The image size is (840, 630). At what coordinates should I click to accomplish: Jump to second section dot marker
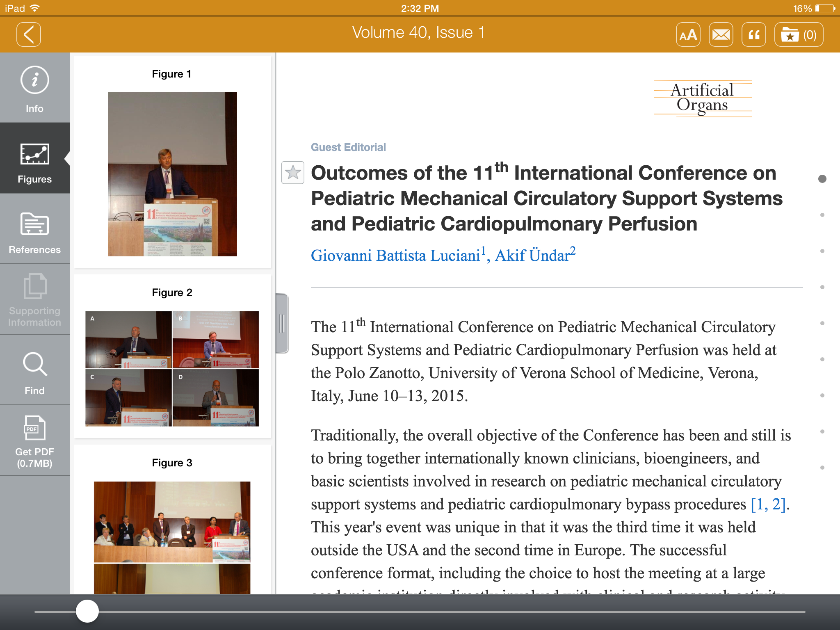point(822,215)
